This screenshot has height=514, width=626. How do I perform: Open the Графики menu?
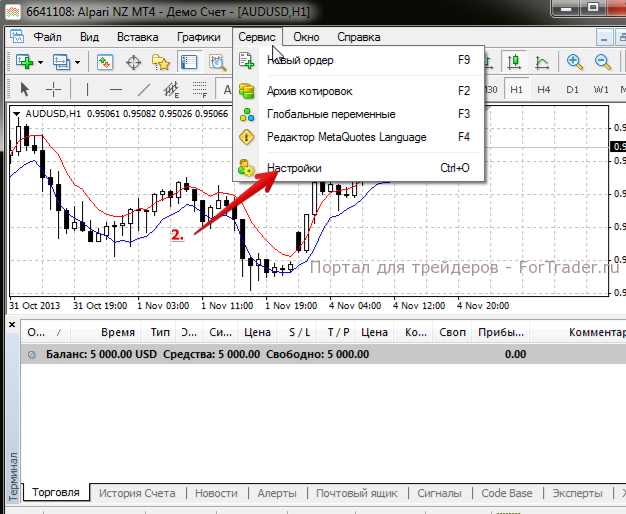[198, 37]
